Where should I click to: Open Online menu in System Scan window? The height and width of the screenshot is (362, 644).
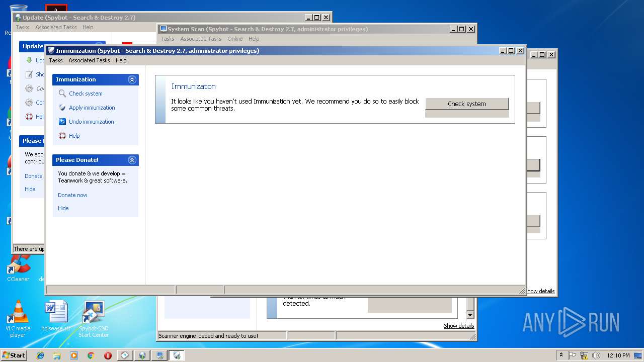(x=235, y=39)
